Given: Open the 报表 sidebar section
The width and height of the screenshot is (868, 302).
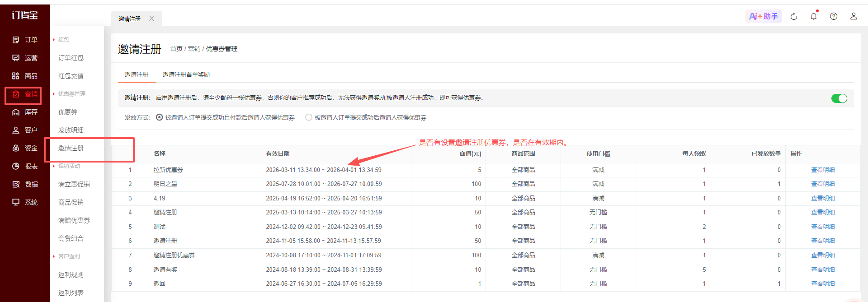Looking at the screenshot, I should point(25,166).
